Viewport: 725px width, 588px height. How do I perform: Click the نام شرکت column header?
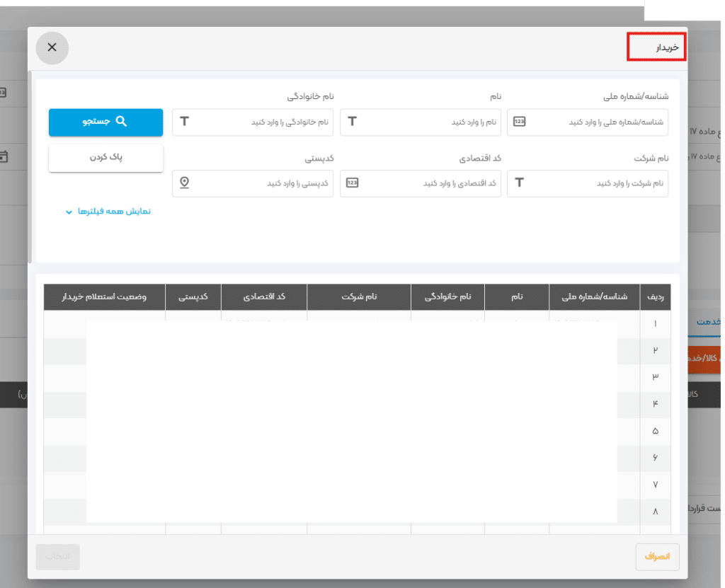pos(358,297)
